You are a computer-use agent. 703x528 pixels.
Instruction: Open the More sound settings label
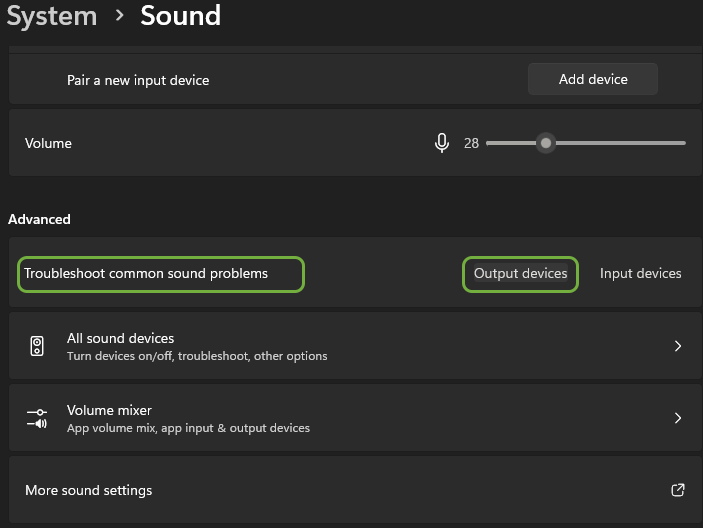click(x=88, y=490)
